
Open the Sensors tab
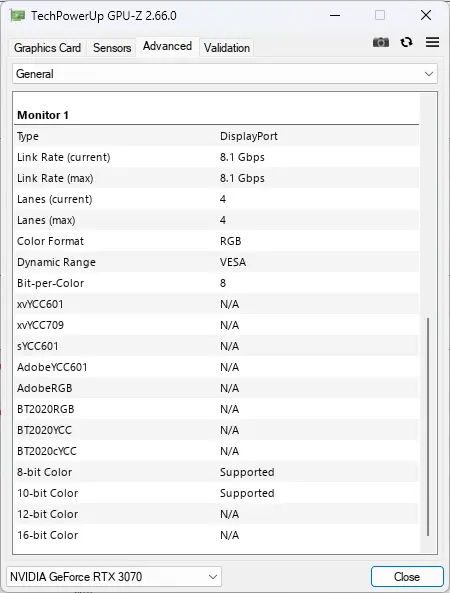pyautogui.click(x=112, y=48)
